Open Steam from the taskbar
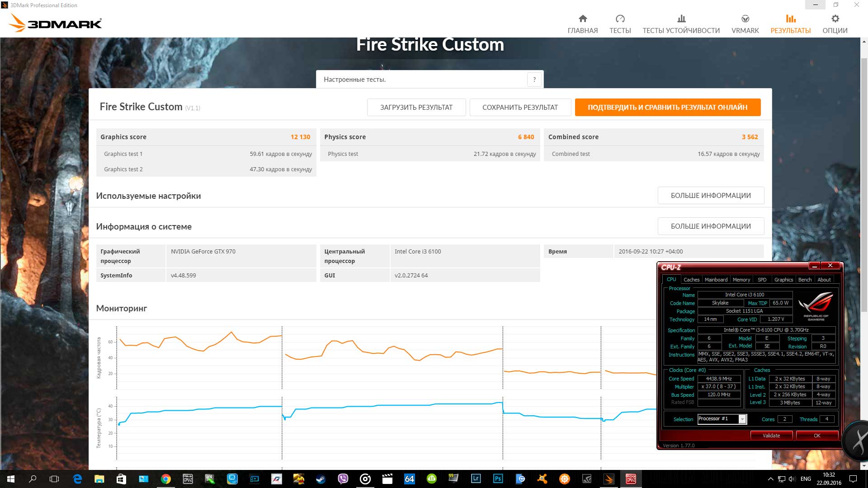This screenshot has width=868, height=488. click(x=321, y=479)
